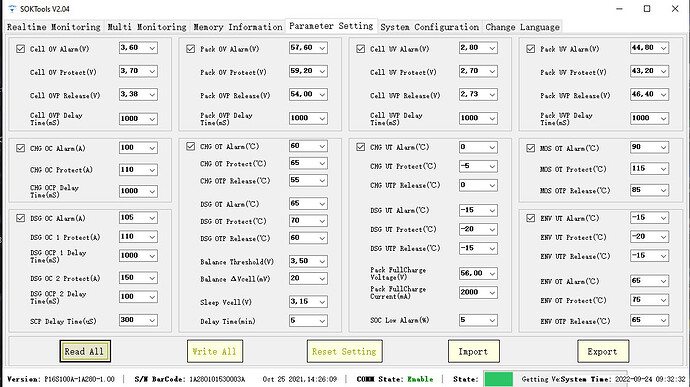
Task: Click the Read All button
Action: (85, 351)
